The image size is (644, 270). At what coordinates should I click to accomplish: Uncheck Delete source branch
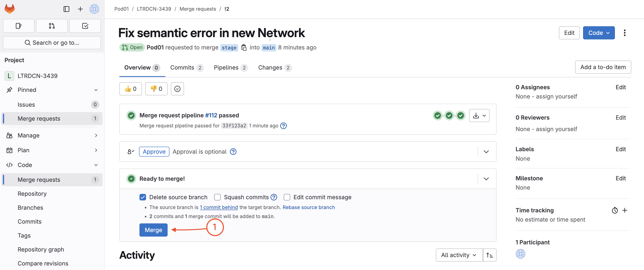143,197
